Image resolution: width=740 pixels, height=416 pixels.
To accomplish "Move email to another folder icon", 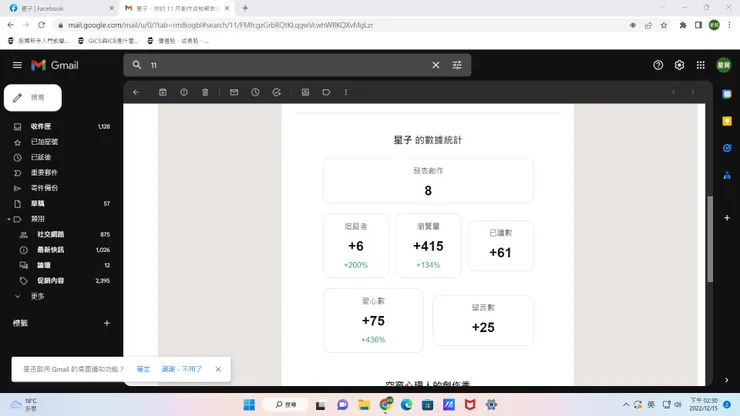I will point(305,93).
